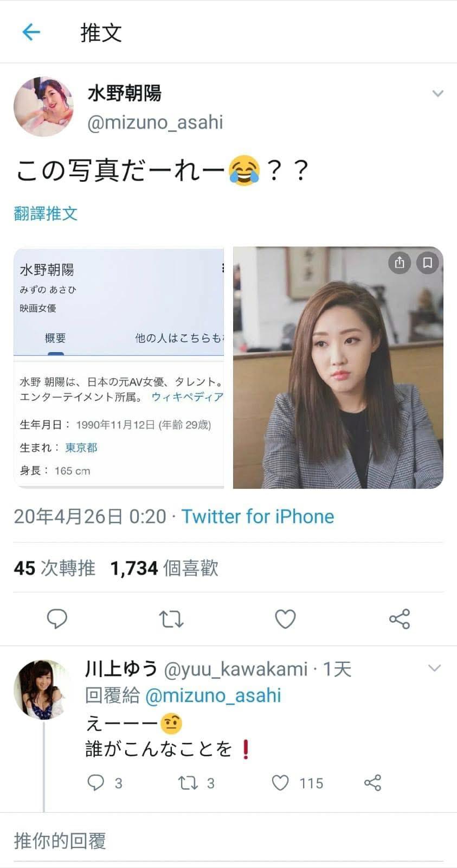The image size is (457, 868).
Task: Open dropdown chevron on main tweet
Action: pyautogui.click(x=438, y=93)
